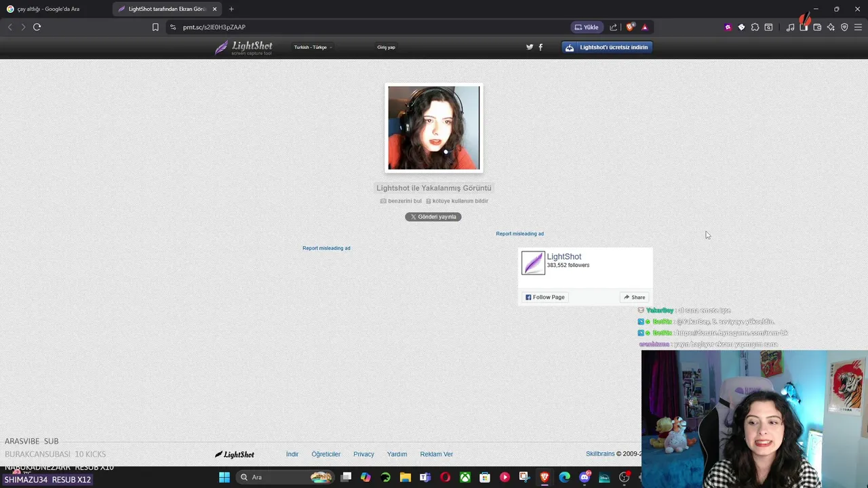868x488 pixels.
Task: Click the footer LightShot logo
Action: (235, 455)
